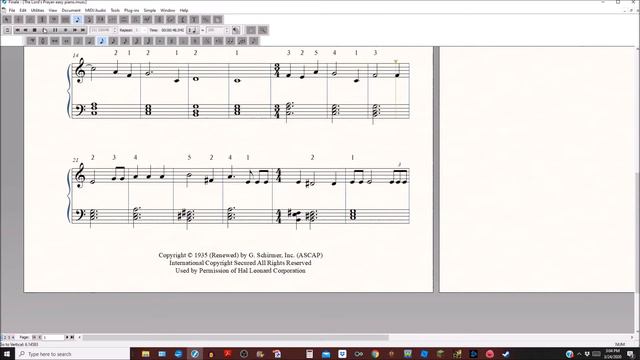The height and width of the screenshot is (360, 640).
Task: Open the tempo note-duration dropdown
Action: [193, 30]
